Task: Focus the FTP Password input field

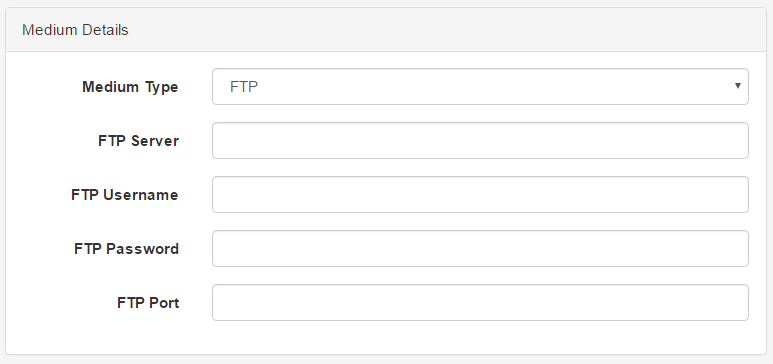Action: (480, 249)
